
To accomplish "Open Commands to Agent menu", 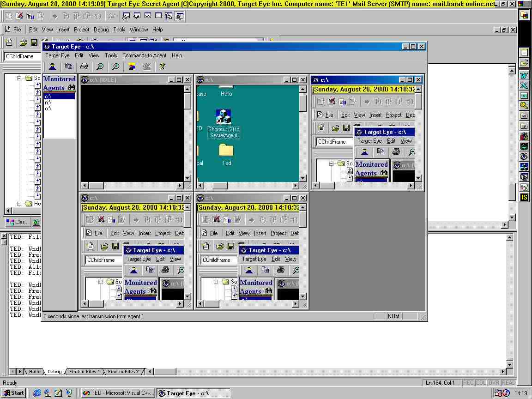I will pos(144,55).
